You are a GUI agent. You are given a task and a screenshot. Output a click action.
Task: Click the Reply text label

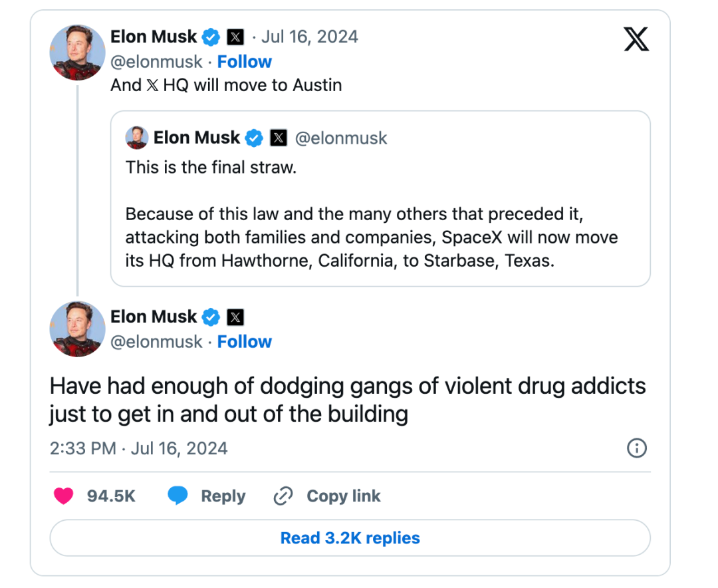click(x=223, y=496)
